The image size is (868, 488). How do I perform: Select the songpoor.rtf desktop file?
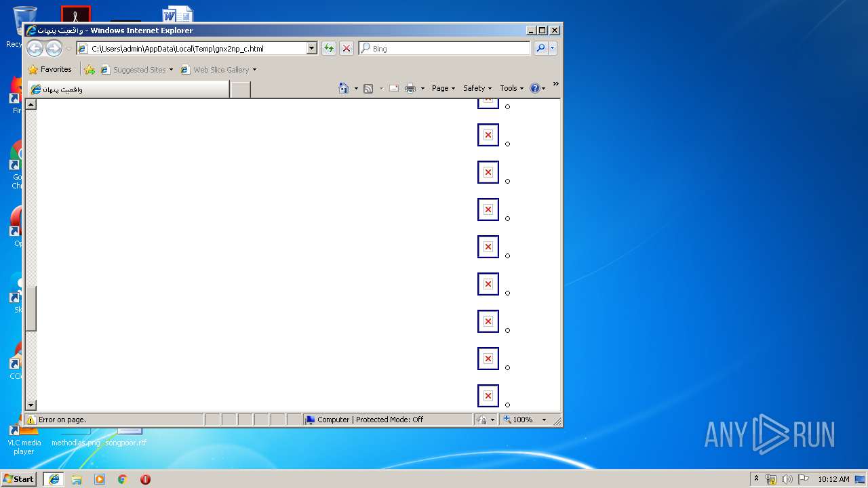click(x=125, y=437)
